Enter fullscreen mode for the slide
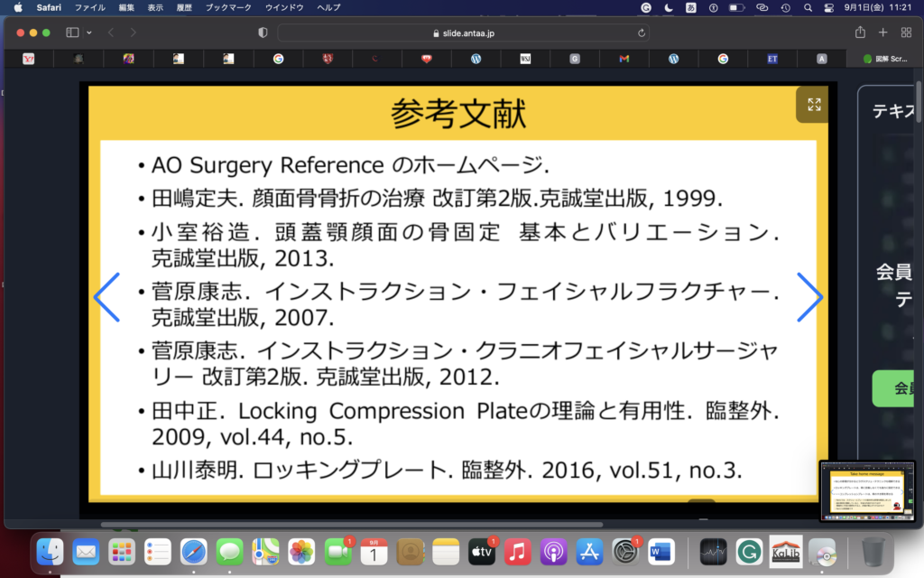 pyautogui.click(x=814, y=105)
